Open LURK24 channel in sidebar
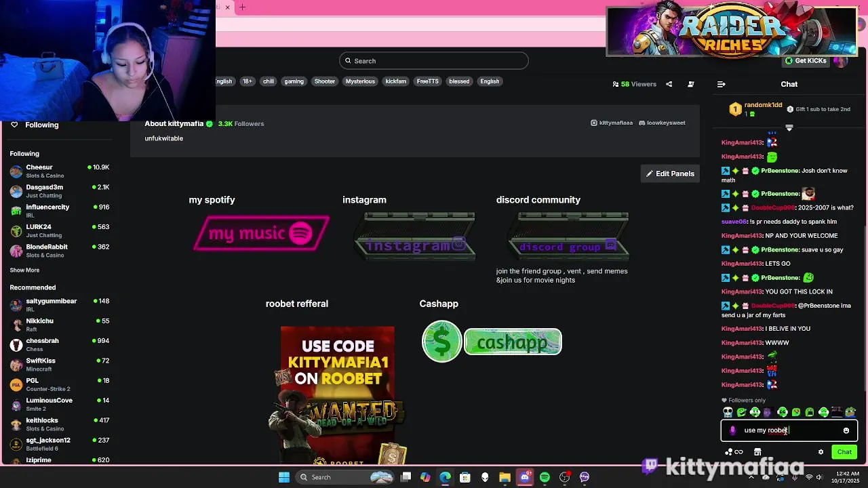 point(60,231)
